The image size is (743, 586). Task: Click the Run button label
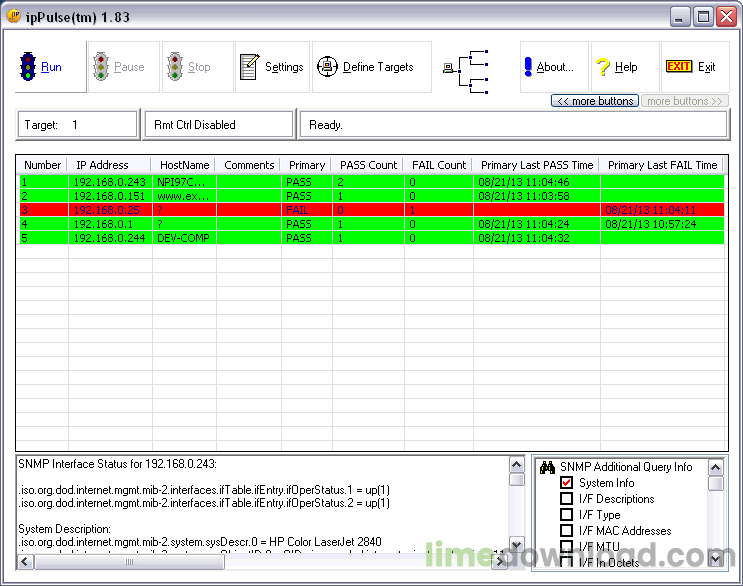tap(51, 67)
